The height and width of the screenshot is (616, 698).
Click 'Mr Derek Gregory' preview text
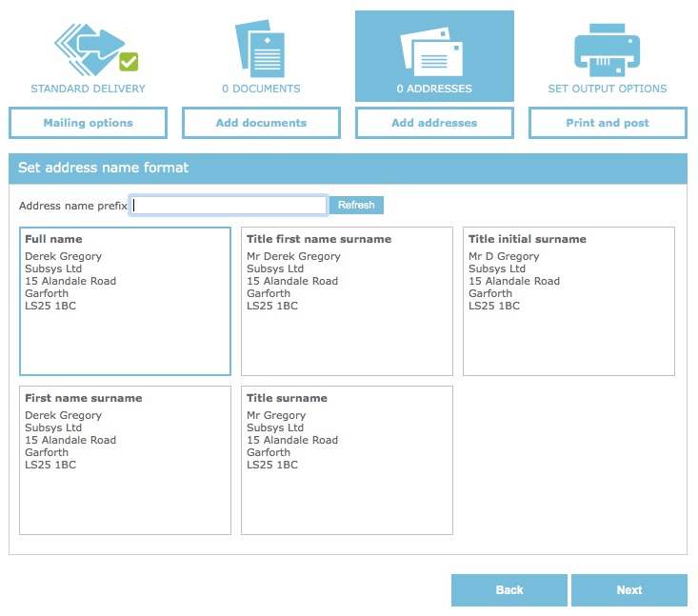294,256
